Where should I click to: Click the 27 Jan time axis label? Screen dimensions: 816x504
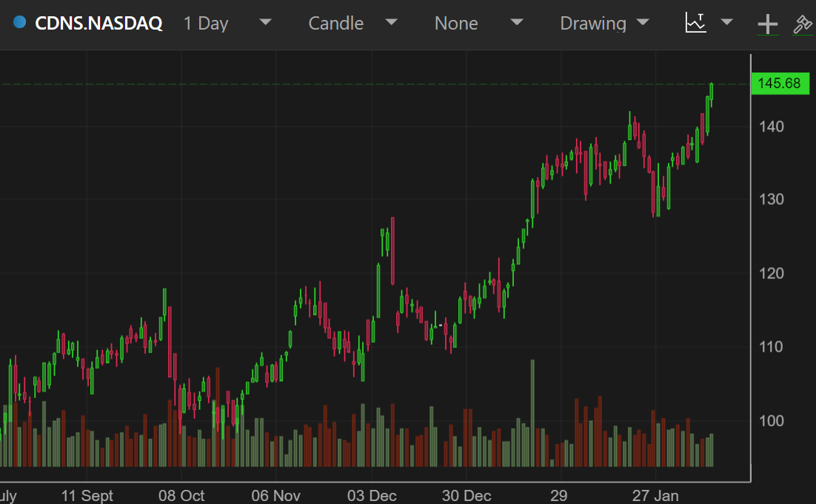pos(656,495)
